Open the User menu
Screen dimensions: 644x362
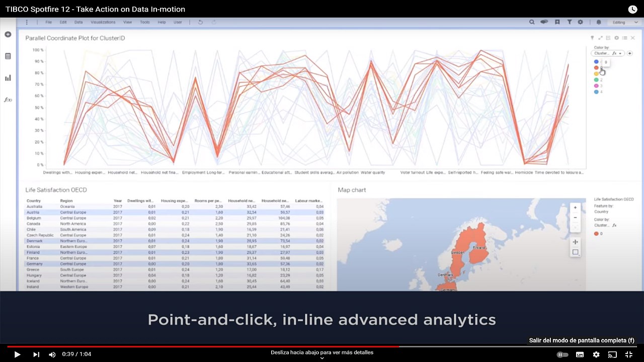click(x=178, y=22)
